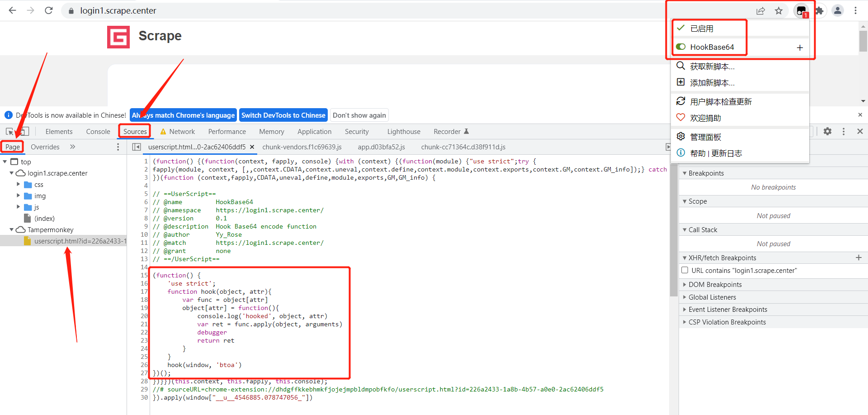
Task: Expand the js folder in the file tree
Action: coord(19,207)
